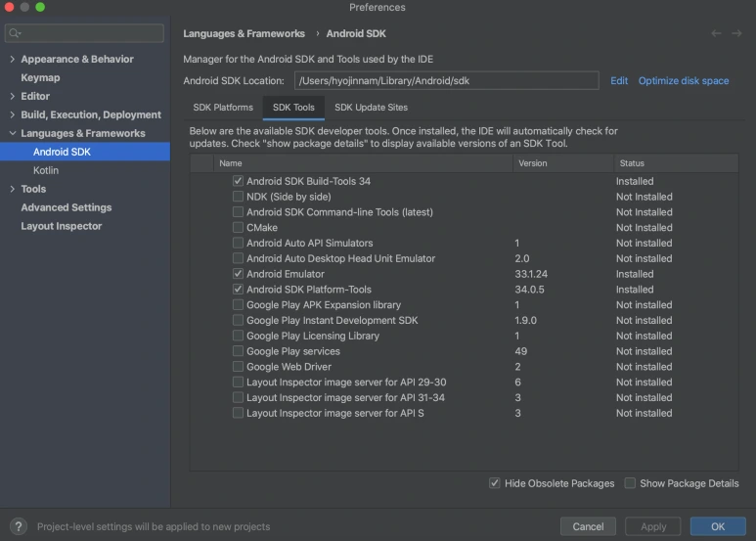Confirm with the OK button

coord(718,526)
